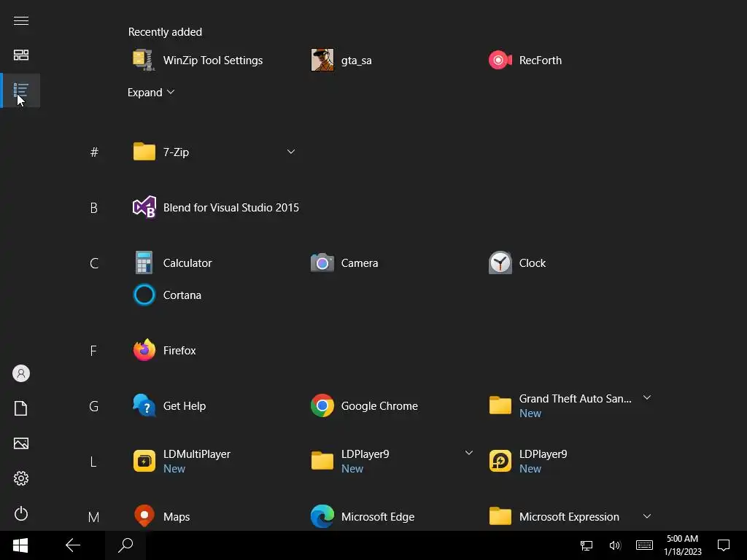Viewport: 747px width, 560px height.
Task: Launch gta_sa from Recently added
Action: point(341,61)
